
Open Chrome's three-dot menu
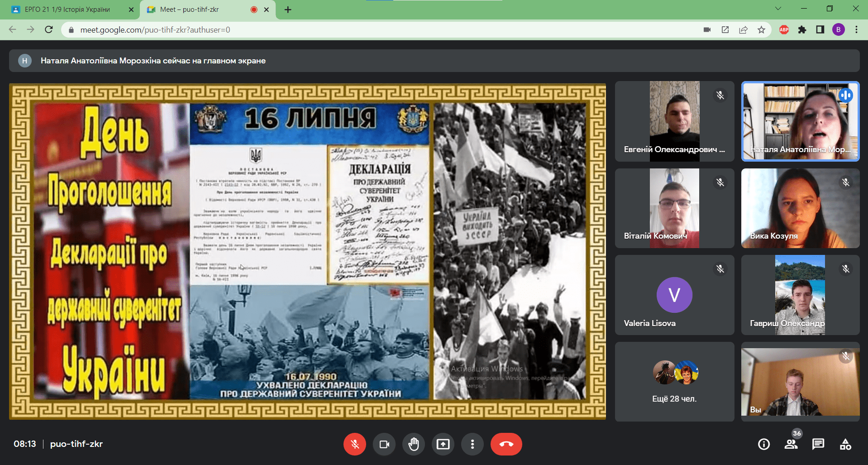tap(856, 30)
